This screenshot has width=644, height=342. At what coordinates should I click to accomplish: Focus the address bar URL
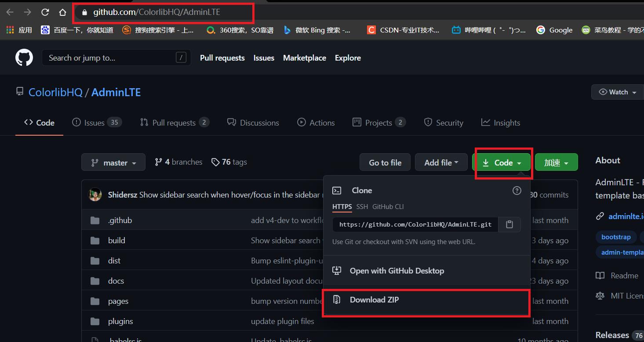(x=156, y=12)
